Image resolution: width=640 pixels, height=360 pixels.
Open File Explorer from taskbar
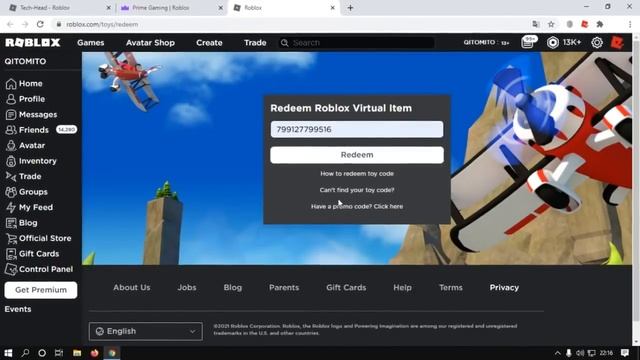(x=77, y=353)
